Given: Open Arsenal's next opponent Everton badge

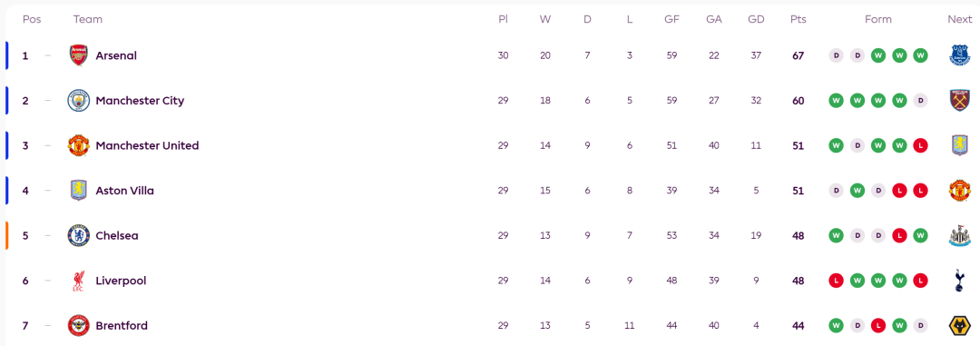Looking at the screenshot, I should pyautogui.click(x=959, y=55).
